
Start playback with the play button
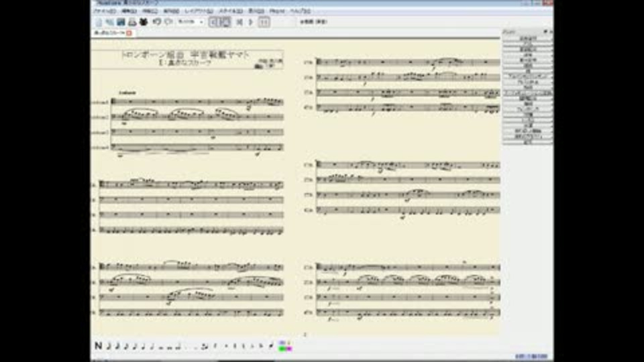tap(250, 22)
